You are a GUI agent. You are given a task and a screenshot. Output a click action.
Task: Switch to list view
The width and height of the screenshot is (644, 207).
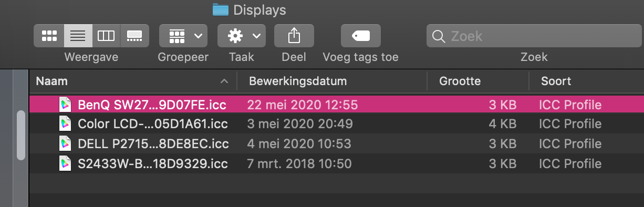(x=78, y=36)
